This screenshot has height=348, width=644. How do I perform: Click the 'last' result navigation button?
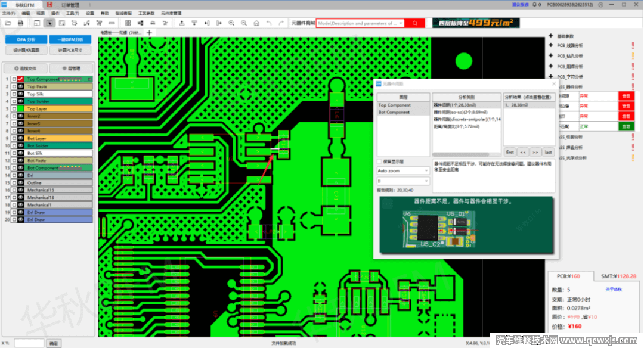coord(548,152)
